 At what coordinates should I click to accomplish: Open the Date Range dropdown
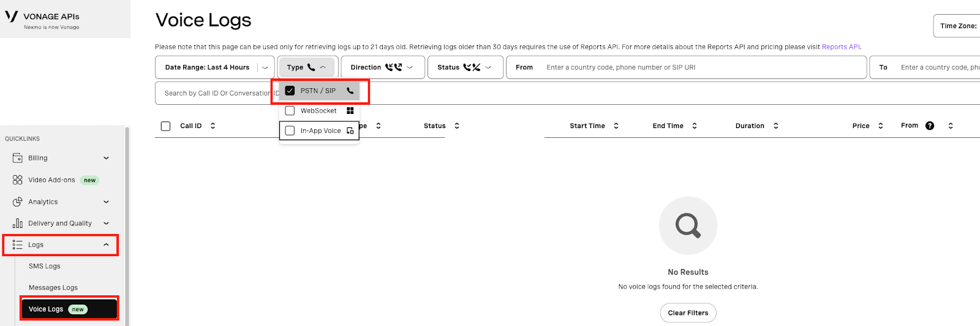[214, 67]
